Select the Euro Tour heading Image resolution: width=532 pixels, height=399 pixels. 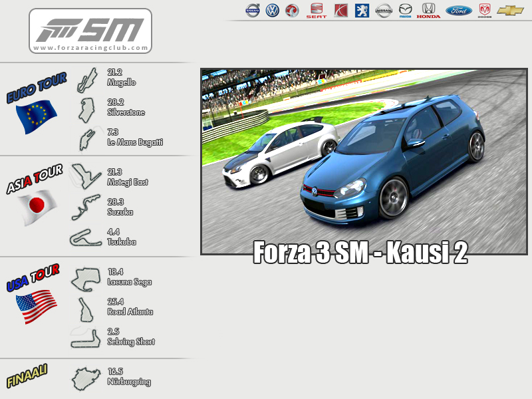pos(37,88)
